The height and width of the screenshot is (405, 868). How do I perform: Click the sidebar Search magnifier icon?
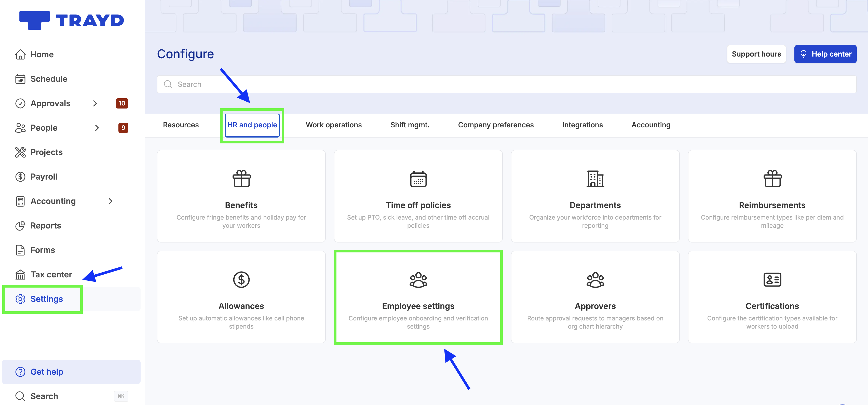point(20,396)
